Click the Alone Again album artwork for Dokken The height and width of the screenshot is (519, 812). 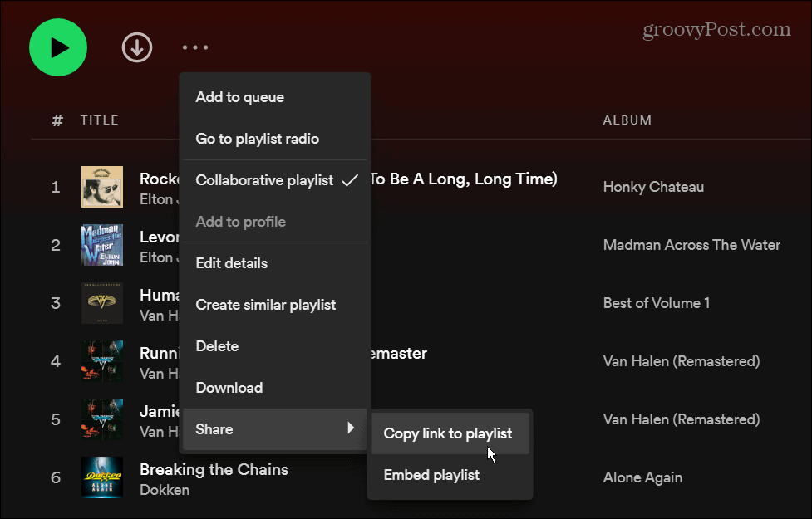pyautogui.click(x=101, y=477)
